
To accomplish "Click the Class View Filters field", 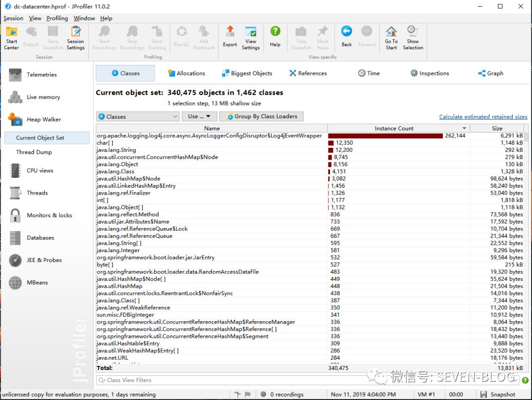I will (x=307, y=380).
